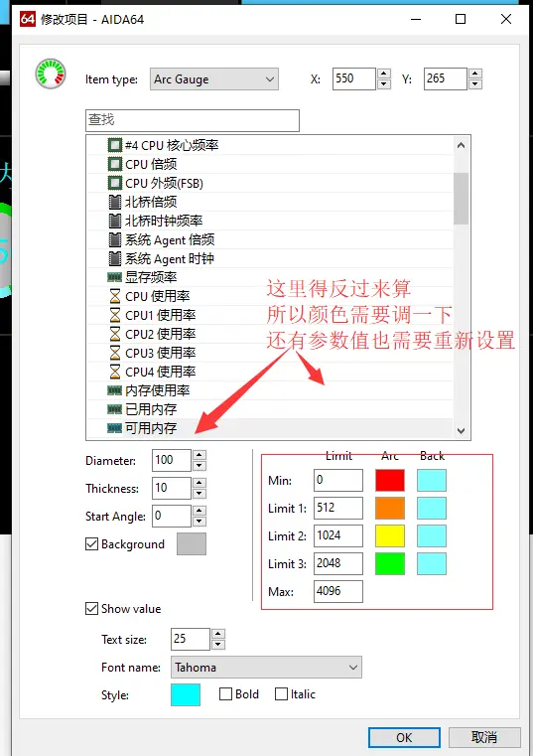Image resolution: width=533 pixels, height=756 pixels.
Task: Select the 系统 Agent 倍频 chipset icon
Action: coord(115,239)
